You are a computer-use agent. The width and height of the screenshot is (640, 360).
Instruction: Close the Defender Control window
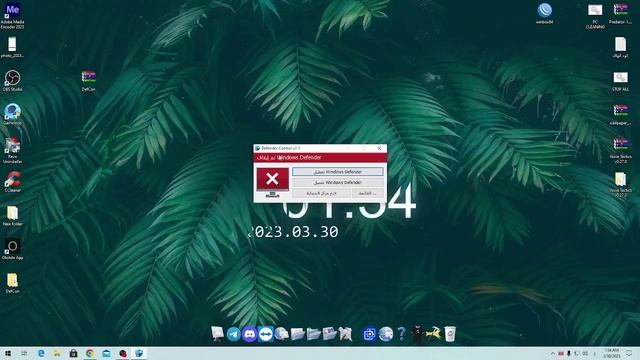point(379,148)
